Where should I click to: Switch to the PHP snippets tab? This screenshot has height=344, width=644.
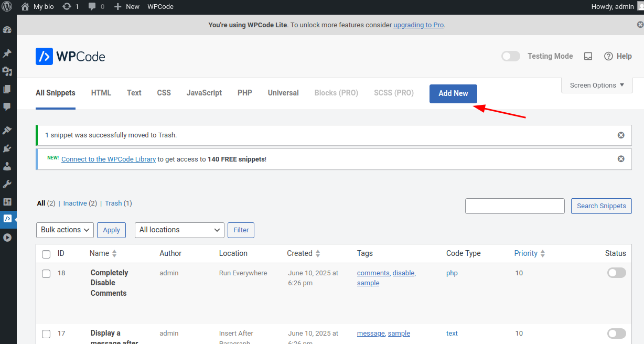coord(245,93)
